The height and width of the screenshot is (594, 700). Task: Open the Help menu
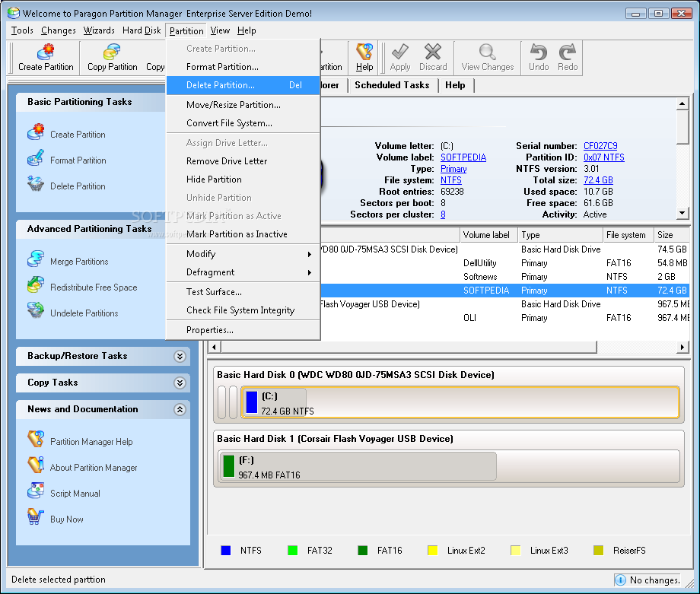point(247,30)
